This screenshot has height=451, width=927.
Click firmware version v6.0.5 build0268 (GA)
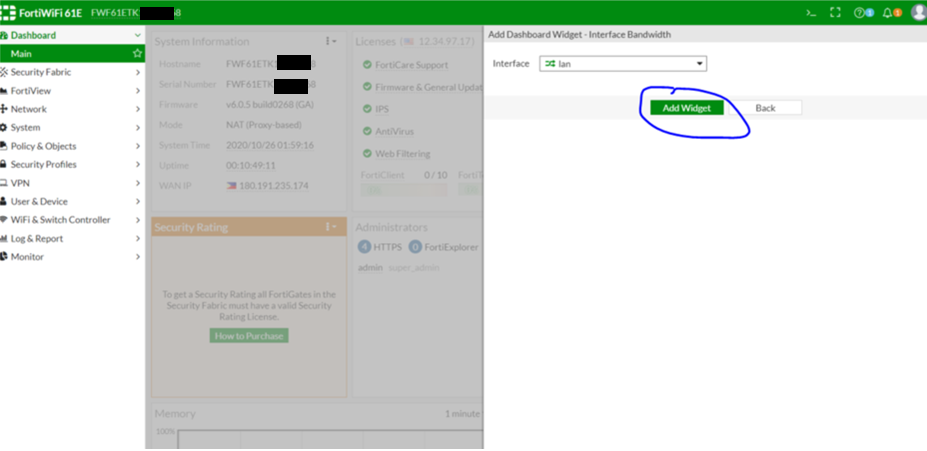[x=270, y=105]
